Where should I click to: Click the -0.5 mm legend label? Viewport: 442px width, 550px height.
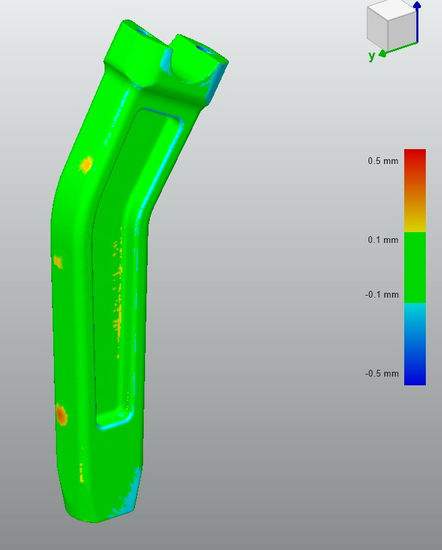point(382,373)
